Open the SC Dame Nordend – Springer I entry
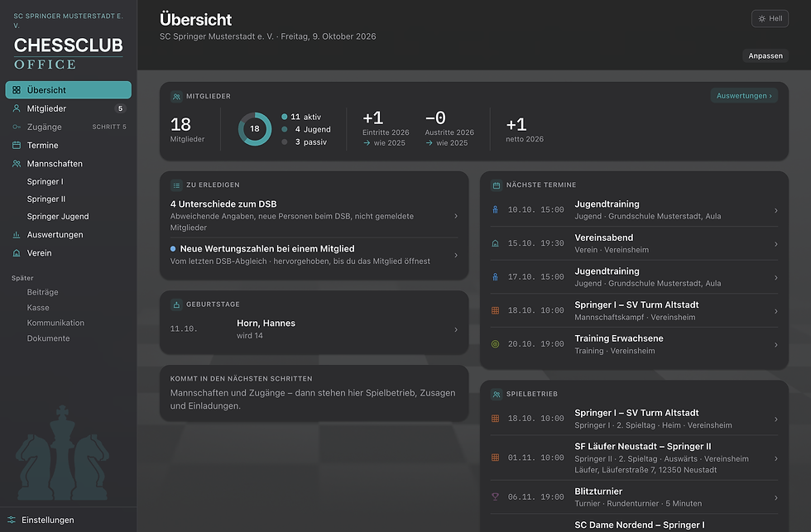This screenshot has height=532, width=811. (639, 525)
